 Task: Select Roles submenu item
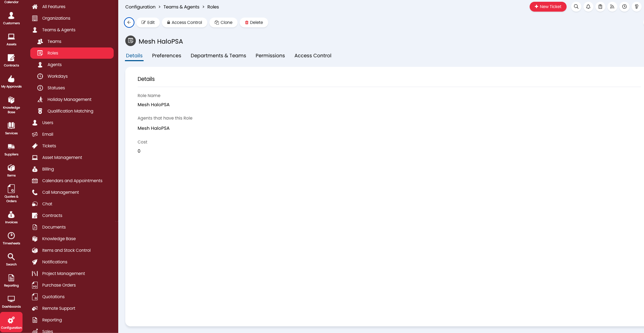(x=72, y=53)
